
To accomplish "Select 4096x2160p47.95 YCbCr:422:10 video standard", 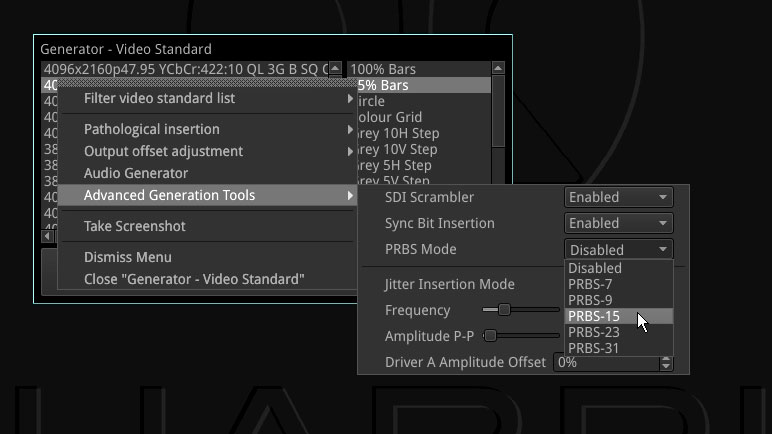I will 185,69.
